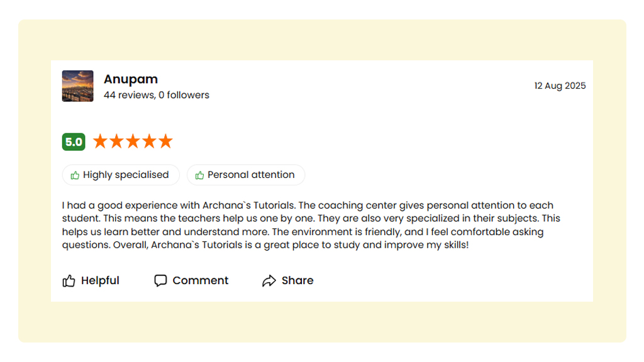Open the reviewer name Anupam

point(131,79)
